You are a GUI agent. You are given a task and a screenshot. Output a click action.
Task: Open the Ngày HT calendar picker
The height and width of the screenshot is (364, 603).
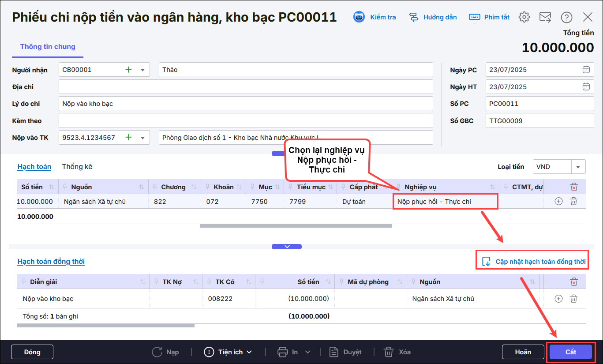pyautogui.click(x=586, y=87)
